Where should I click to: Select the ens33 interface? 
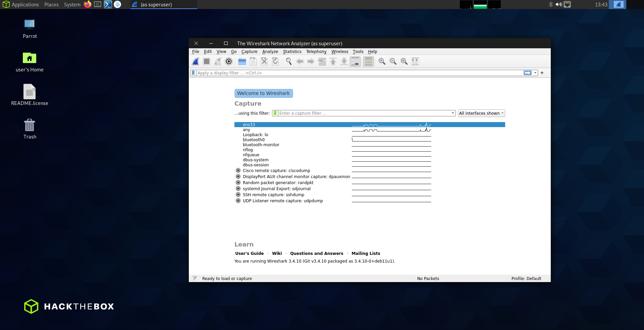[x=370, y=125]
